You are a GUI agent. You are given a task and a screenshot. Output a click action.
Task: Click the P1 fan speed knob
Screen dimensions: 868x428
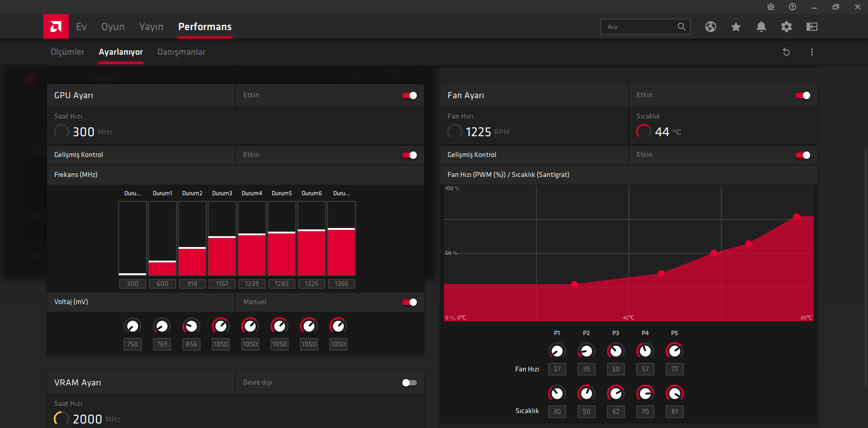(x=557, y=351)
